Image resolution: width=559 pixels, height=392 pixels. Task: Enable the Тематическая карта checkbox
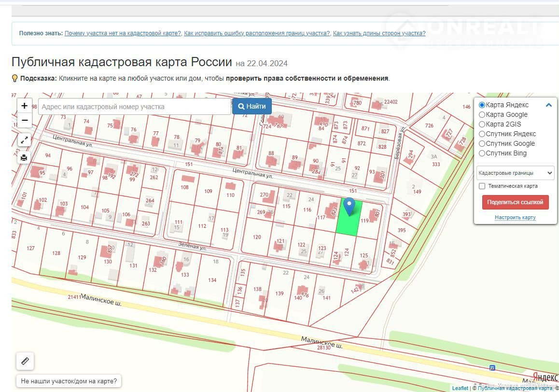[482, 186]
